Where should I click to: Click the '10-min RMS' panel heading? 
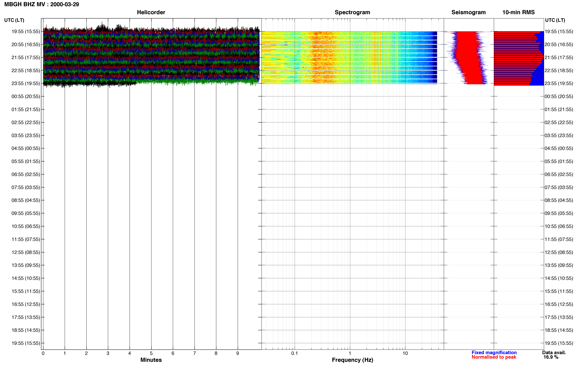(518, 12)
